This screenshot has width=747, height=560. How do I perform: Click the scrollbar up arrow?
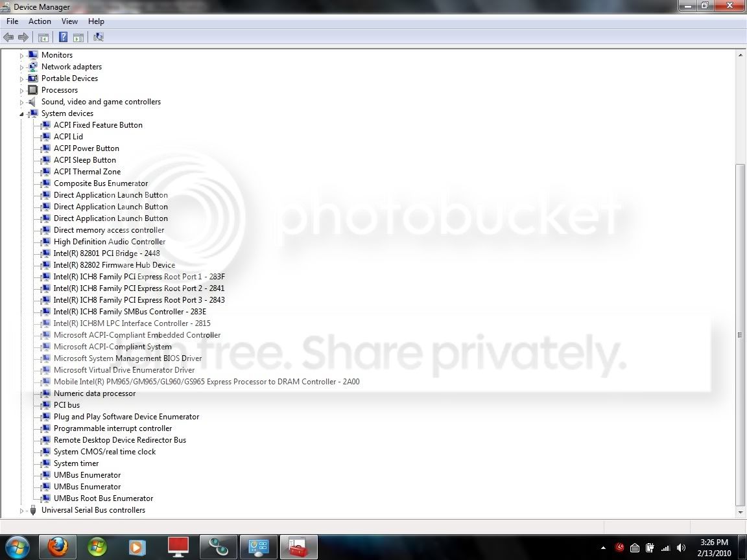pos(740,54)
